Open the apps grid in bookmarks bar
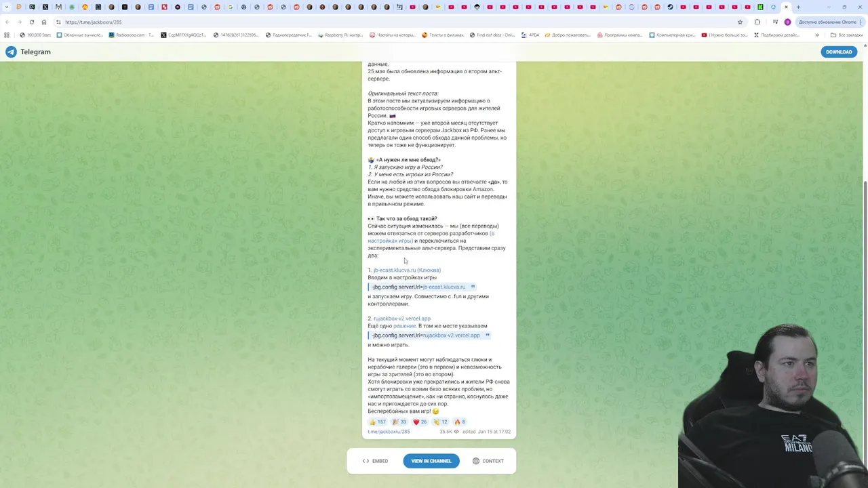868x488 pixels. click(x=7, y=35)
